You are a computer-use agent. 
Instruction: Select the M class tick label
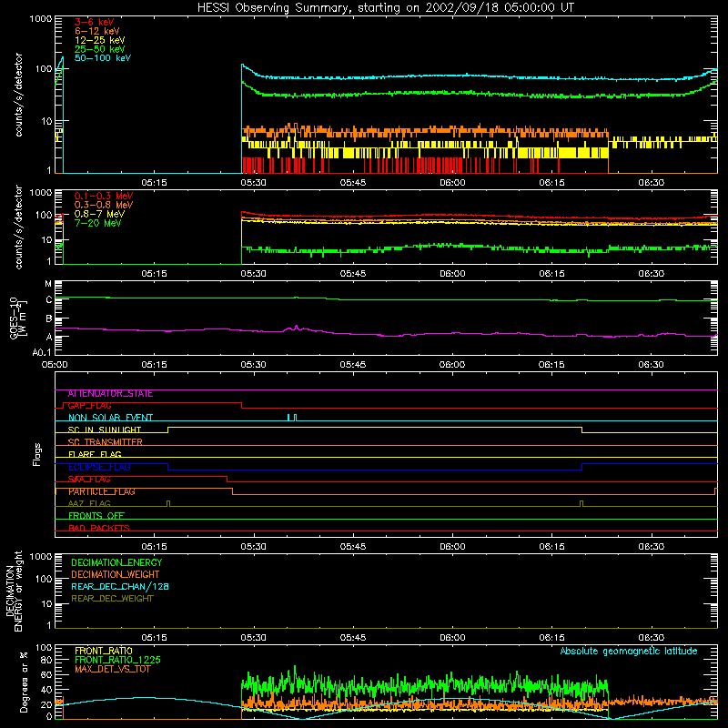pyautogui.click(x=48, y=284)
